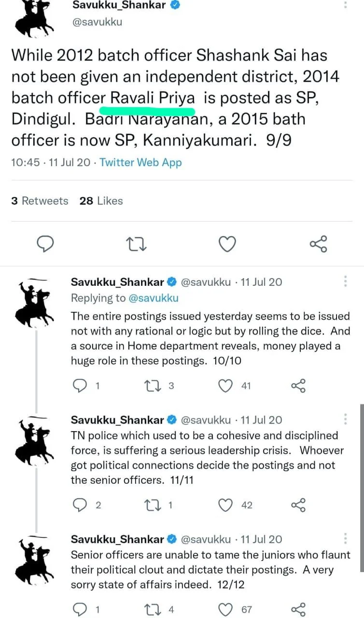View the 28 Likes list
Viewport: 364px width, 618px height.
pyautogui.click(x=101, y=201)
